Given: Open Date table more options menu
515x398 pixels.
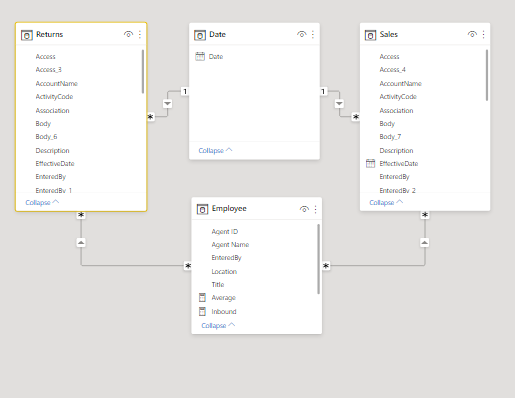Looking at the screenshot, I should 313,34.
